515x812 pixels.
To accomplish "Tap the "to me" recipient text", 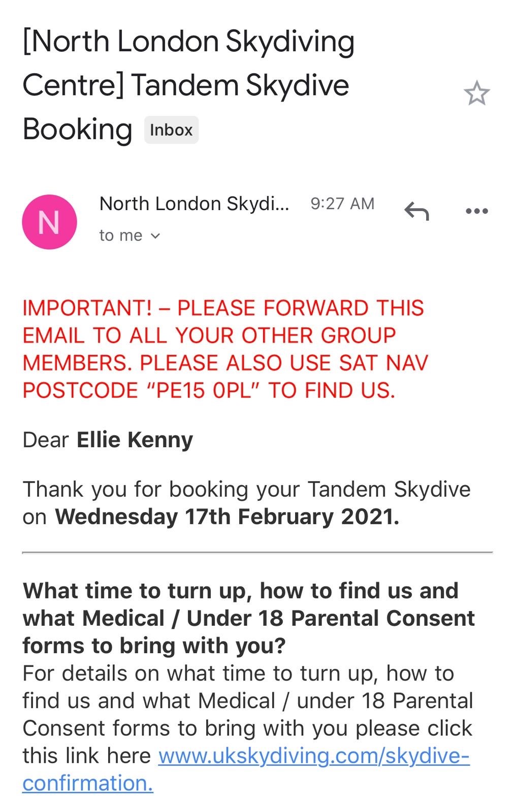I will [x=120, y=235].
